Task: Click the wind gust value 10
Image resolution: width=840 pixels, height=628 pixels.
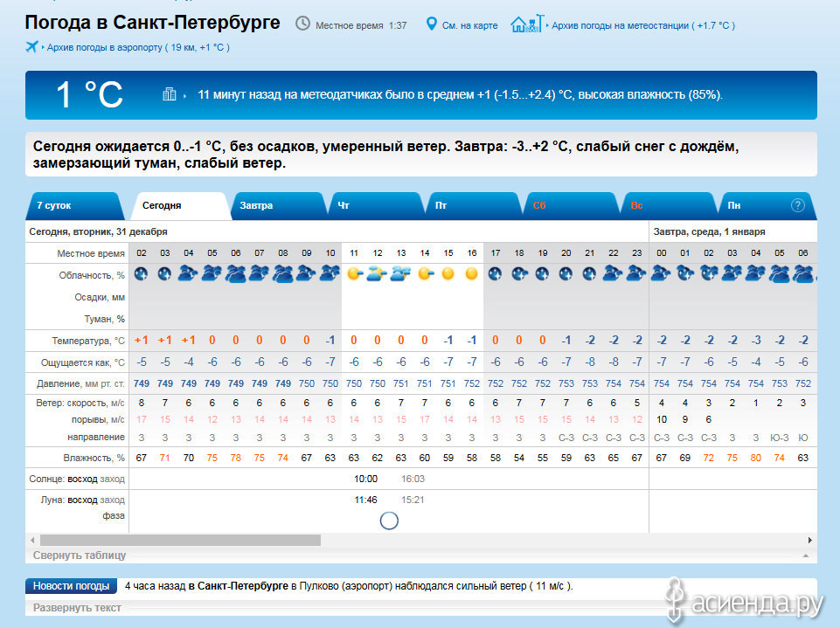Action: click(x=662, y=420)
